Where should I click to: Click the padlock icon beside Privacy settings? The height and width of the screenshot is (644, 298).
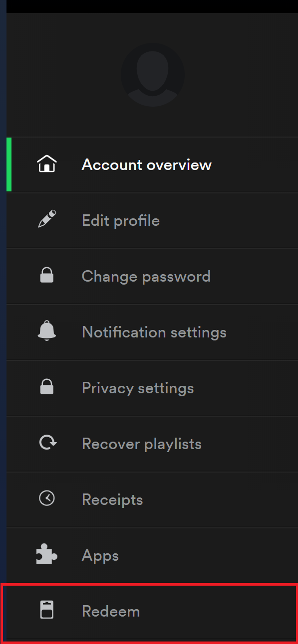47,387
